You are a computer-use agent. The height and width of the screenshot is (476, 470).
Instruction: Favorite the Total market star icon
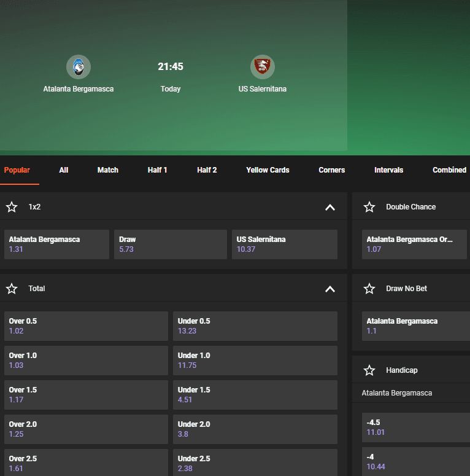(x=12, y=289)
